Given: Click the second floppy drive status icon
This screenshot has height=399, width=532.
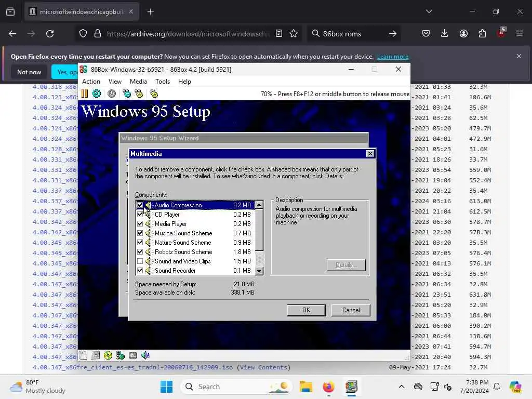Looking at the screenshot, I should tap(96, 355).
